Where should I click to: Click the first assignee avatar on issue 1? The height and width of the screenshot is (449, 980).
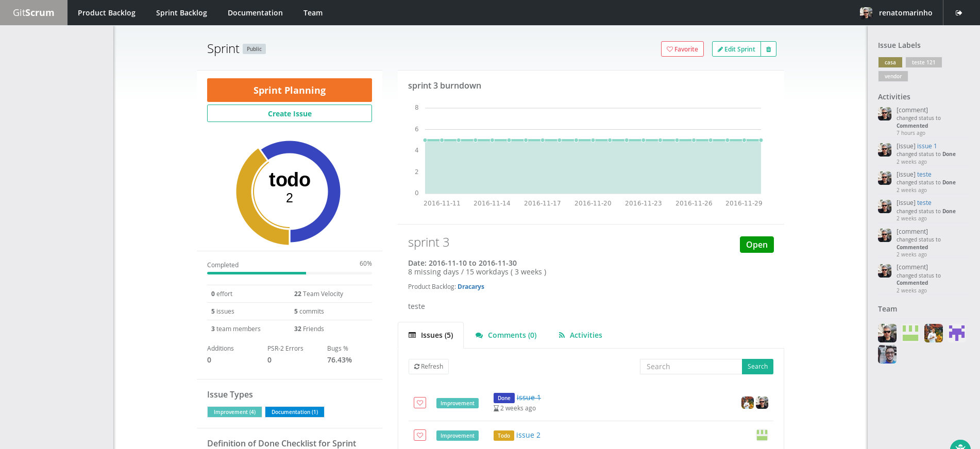tap(748, 403)
